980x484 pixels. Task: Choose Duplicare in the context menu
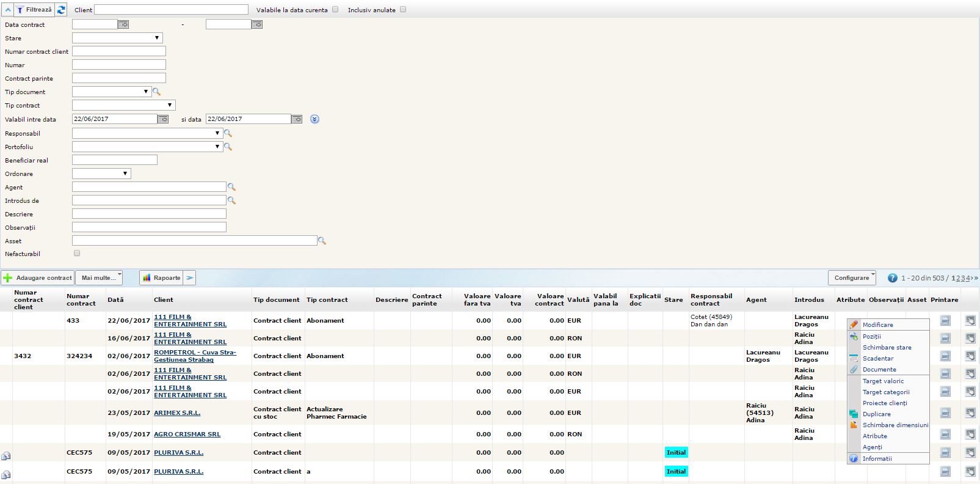[876, 414]
